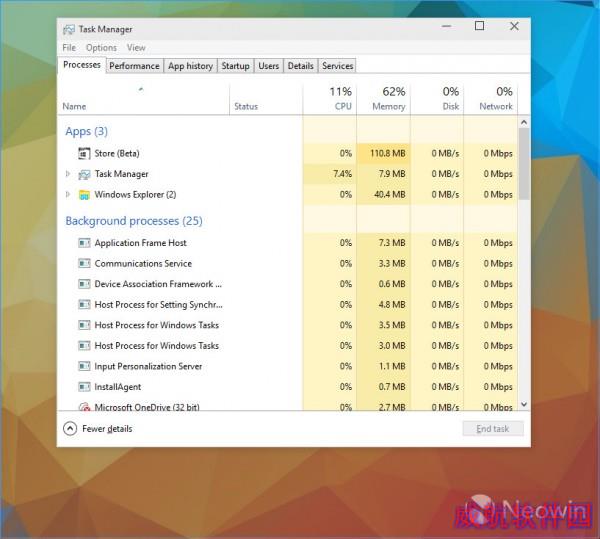Select the Store (Beta) row name
The width and height of the screenshot is (600, 539).
(117, 153)
